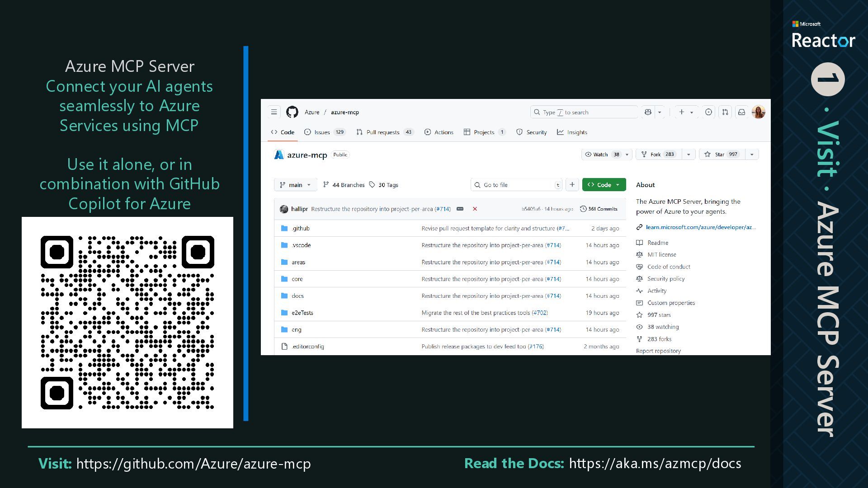This screenshot has width=868, height=488.
Task: View the 44 Branches link
Action: coord(344,185)
